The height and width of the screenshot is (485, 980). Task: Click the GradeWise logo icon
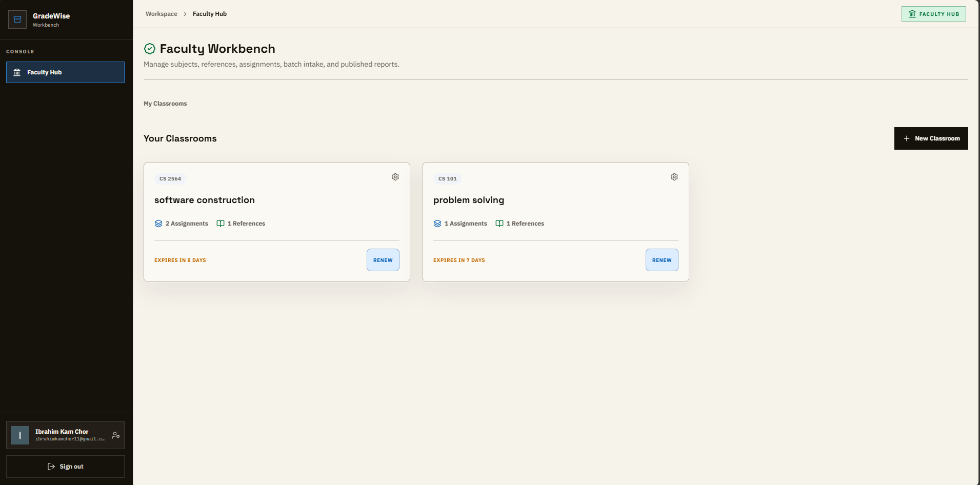pyautogui.click(x=17, y=19)
